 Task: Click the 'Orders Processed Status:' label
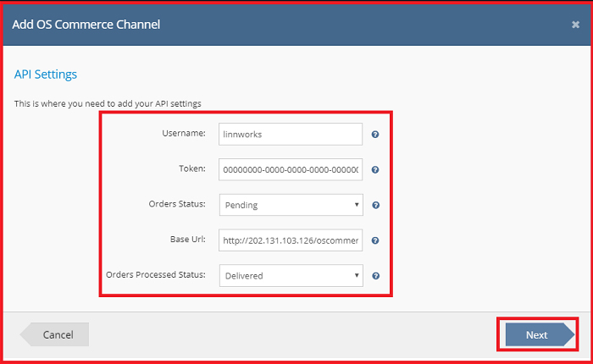(x=156, y=275)
